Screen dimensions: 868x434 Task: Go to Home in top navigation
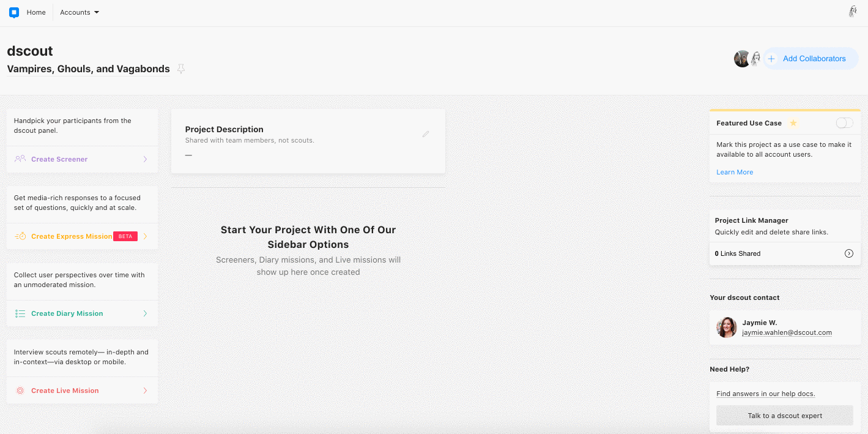(x=36, y=12)
